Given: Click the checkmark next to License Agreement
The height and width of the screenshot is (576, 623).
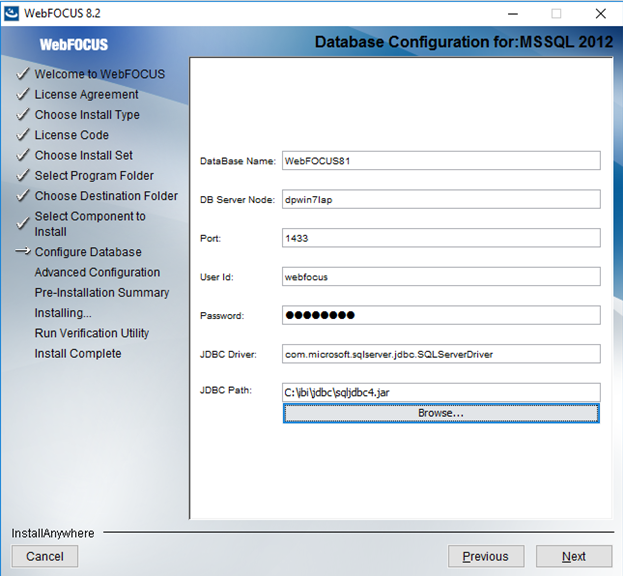Looking at the screenshot, I should pyautogui.click(x=23, y=94).
